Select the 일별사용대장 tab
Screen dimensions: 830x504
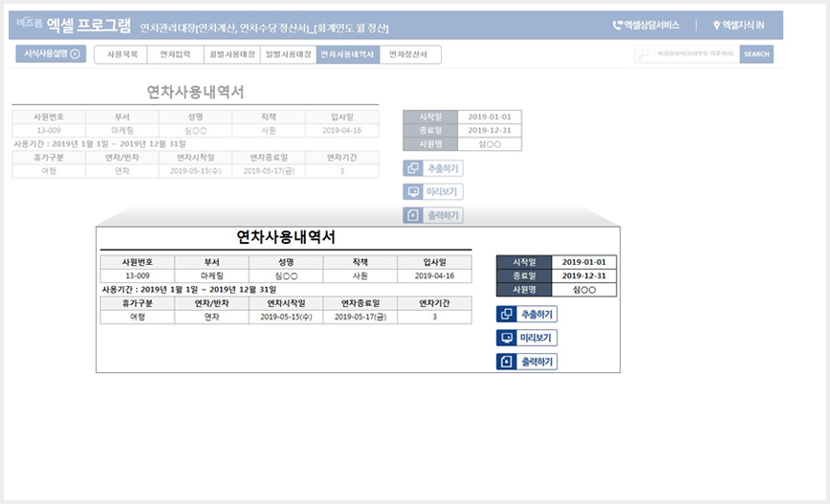click(288, 55)
